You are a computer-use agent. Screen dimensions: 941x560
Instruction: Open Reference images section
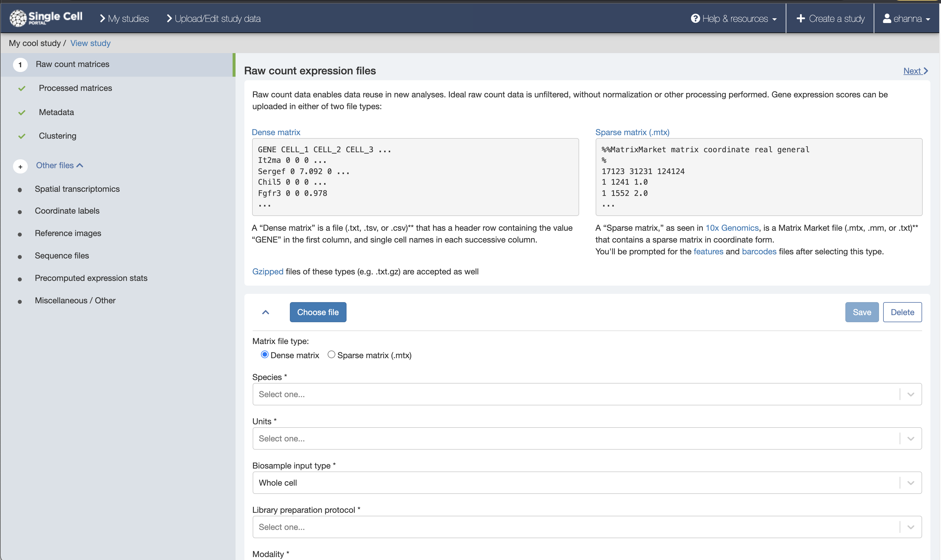[68, 233]
